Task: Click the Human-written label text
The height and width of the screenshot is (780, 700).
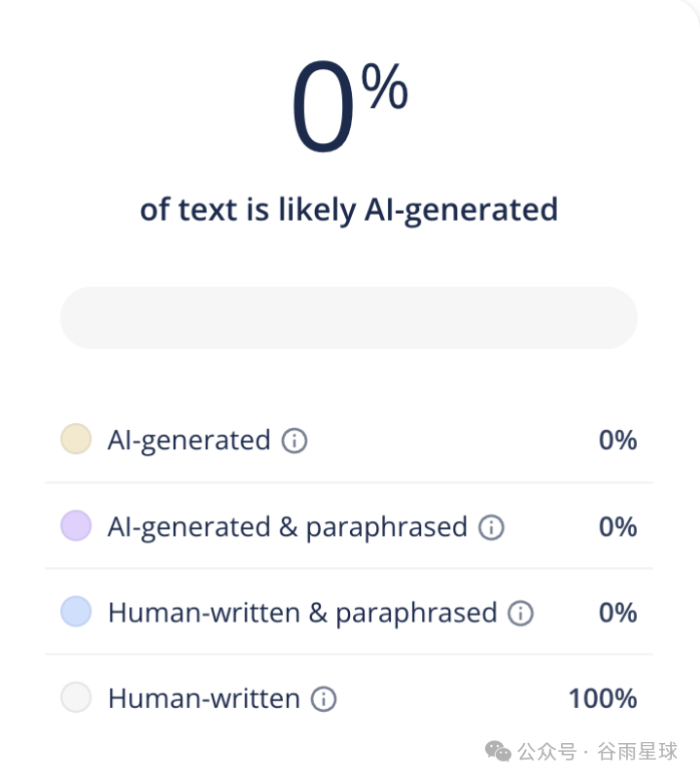Action: [204, 698]
